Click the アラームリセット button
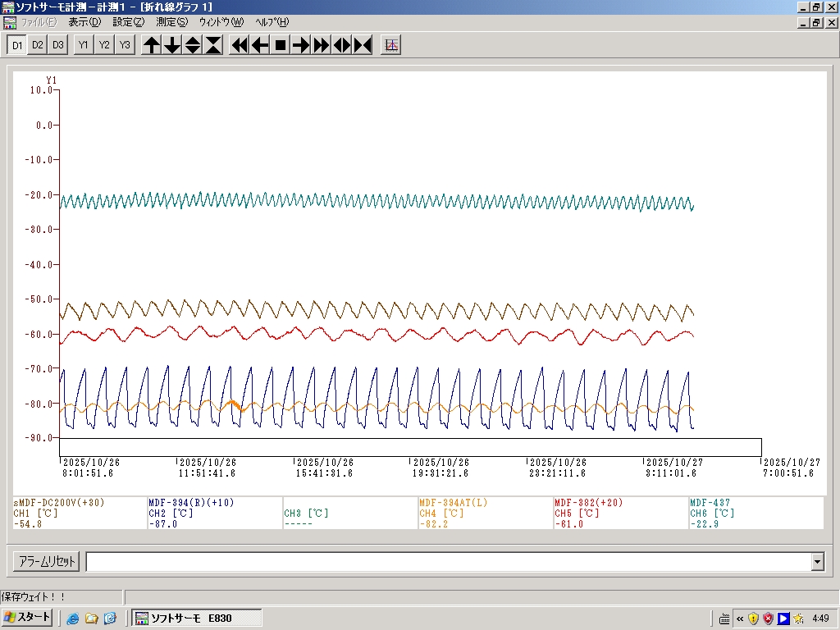 click(x=47, y=562)
